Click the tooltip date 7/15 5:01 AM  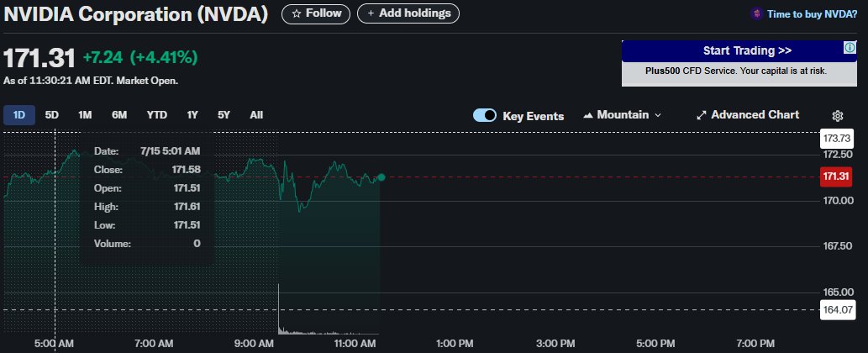[x=171, y=151]
